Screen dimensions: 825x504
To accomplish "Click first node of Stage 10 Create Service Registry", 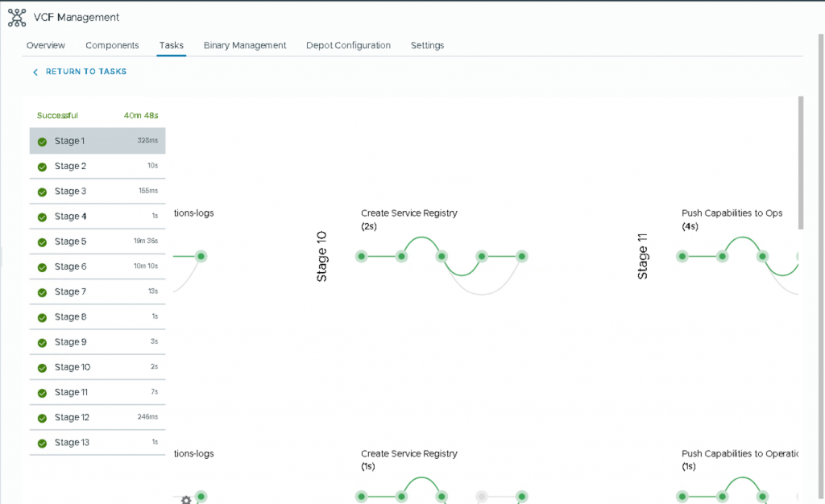I will [362, 257].
